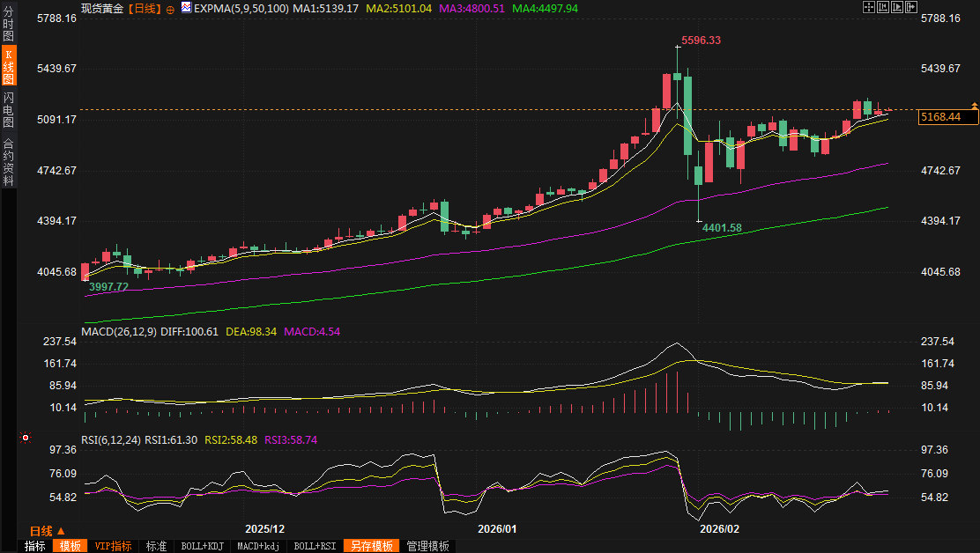Screen dimensions: 980x553
Task: Apply the 标准 template
Action: [156, 546]
